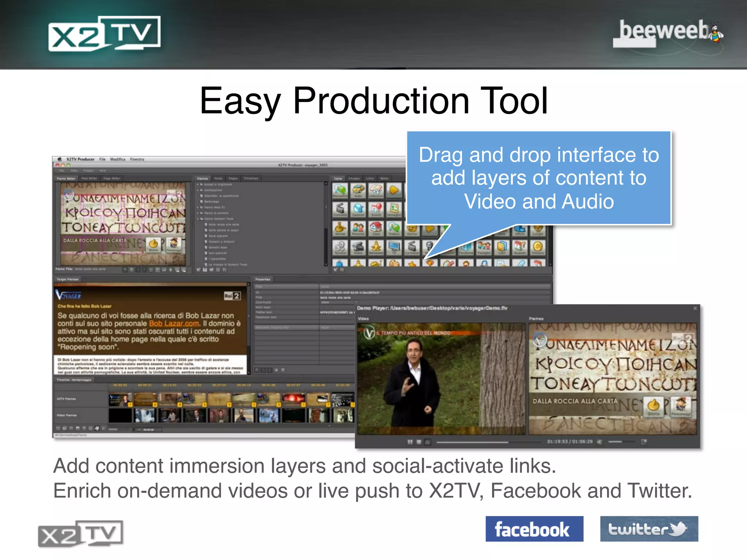The width and height of the screenshot is (747, 560).
Task: Click the Demo Player seek bar
Action: [x=488, y=442]
